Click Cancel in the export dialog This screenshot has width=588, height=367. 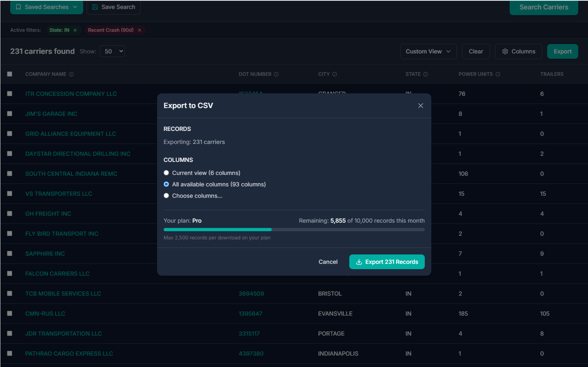tap(328, 261)
